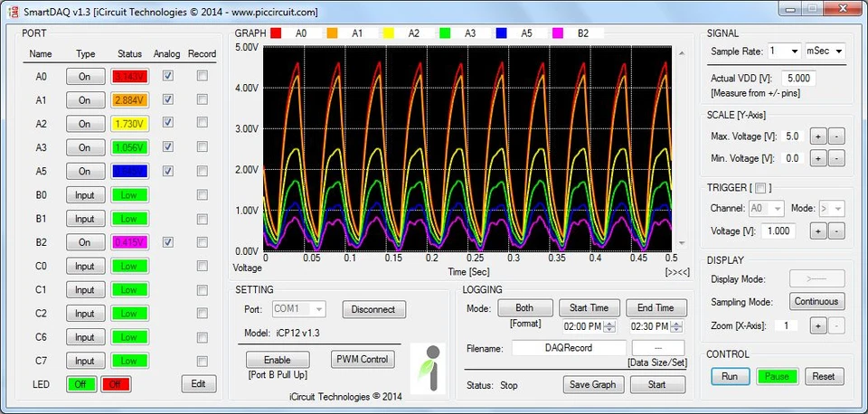Click the graph scroll down arrow

682,243
